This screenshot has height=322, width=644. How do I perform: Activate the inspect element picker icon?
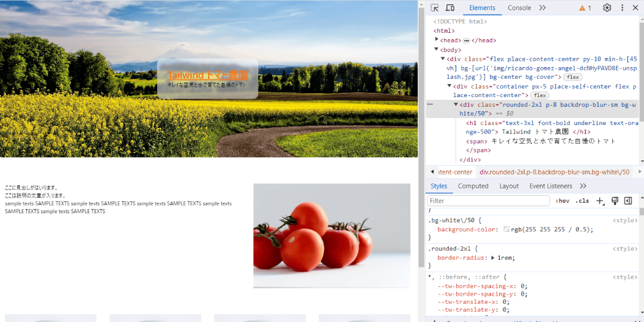click(435, 8)
